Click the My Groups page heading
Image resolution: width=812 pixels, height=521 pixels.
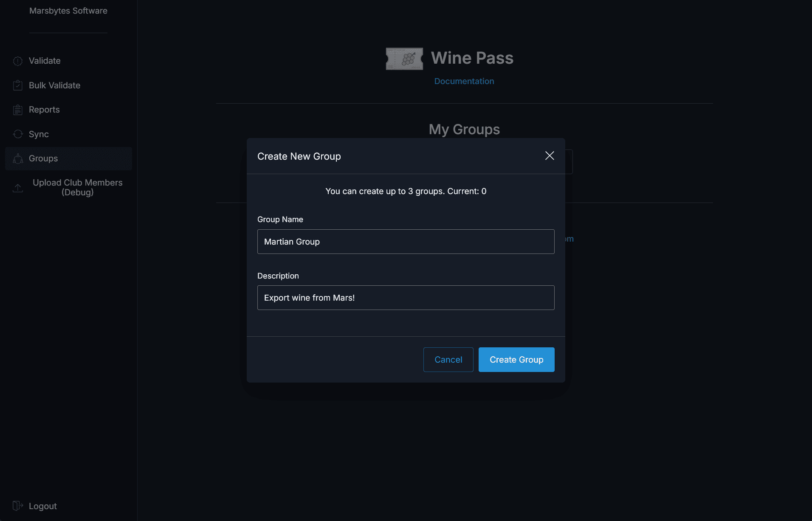(x=464, y=130)
